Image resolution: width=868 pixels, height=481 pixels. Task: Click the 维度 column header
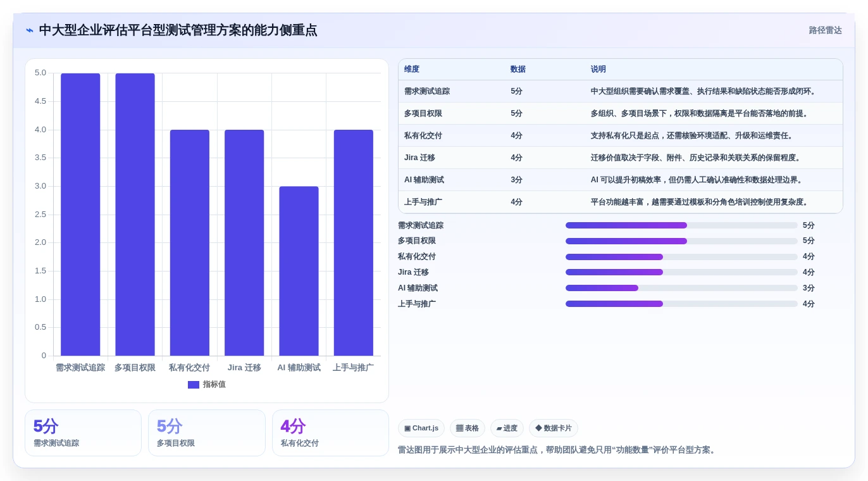coord(412,70)
